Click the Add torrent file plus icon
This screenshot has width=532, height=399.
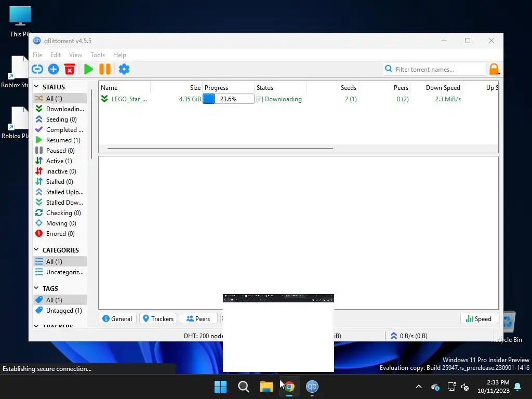(54, 69)
